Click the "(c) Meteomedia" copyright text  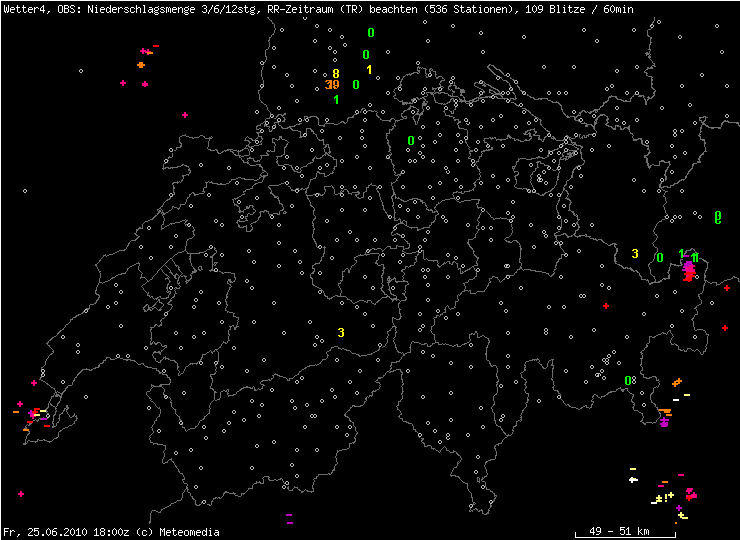tap(178, 532)
